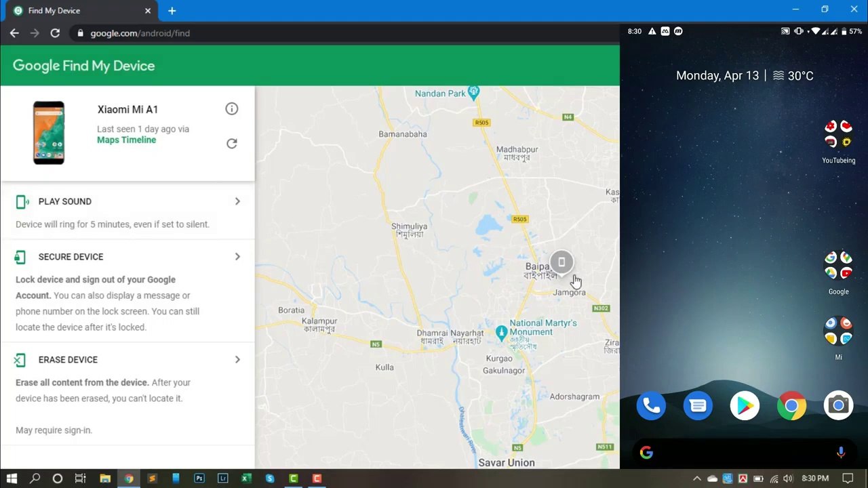Click the device location marker on map
Screen dimensions: 868x488
pos(561,262)
